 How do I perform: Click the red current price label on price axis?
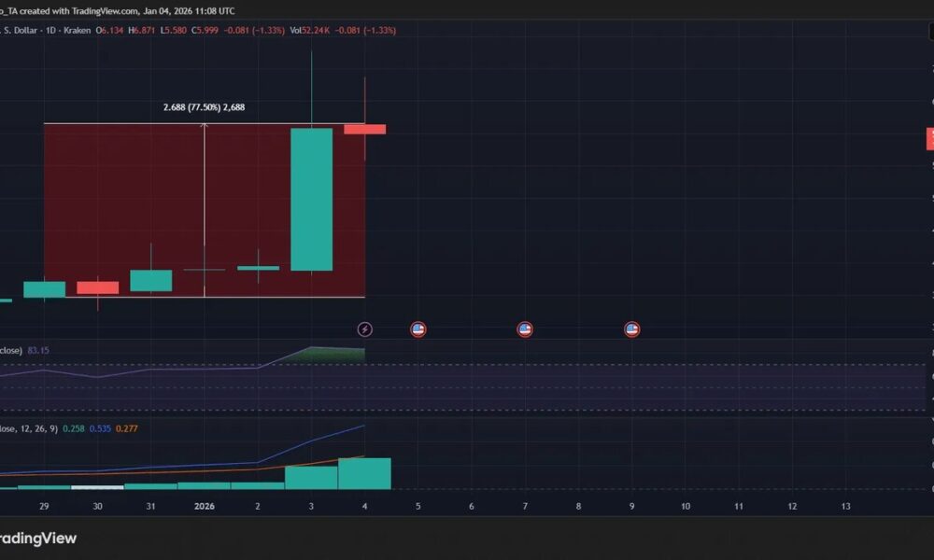point(929,139)
